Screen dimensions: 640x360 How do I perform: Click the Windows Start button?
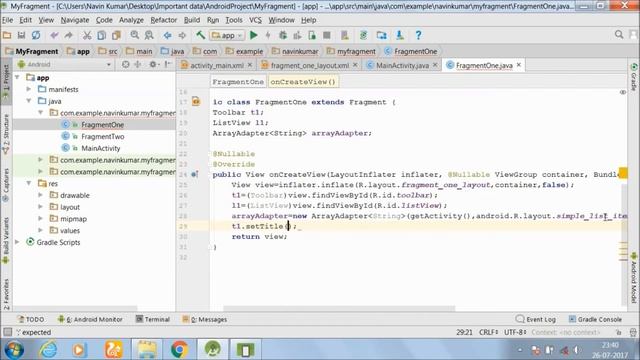[x=14, y=350]
